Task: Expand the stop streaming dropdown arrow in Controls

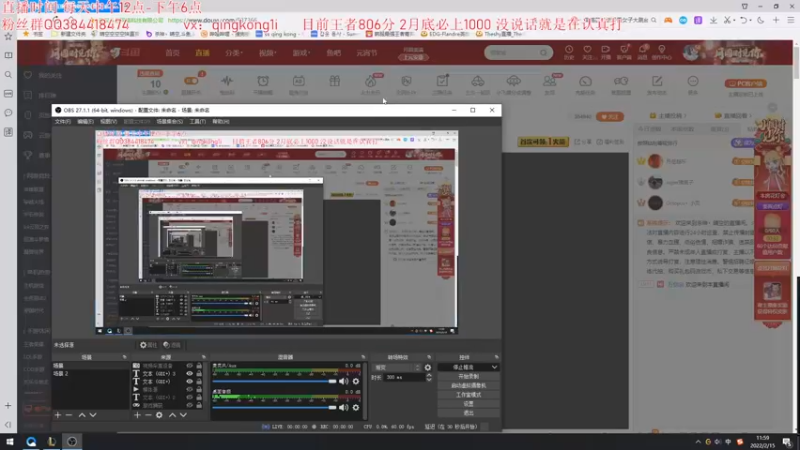Action: [494, 367]
